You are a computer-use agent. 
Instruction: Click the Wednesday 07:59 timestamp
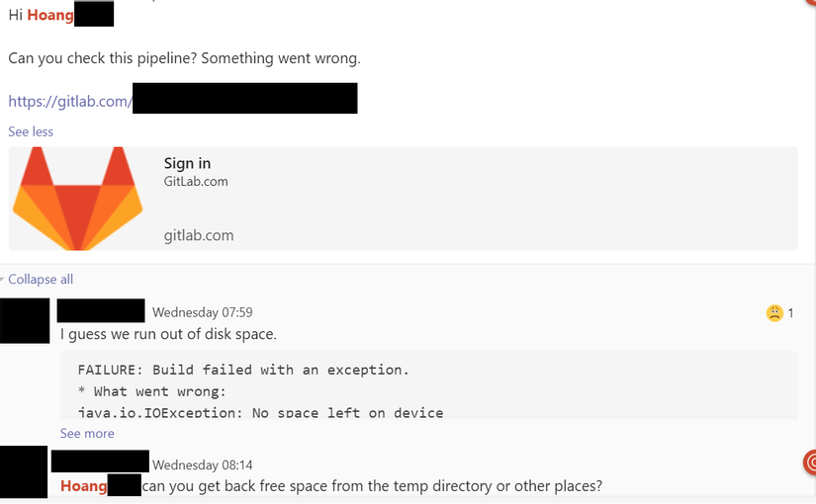(x=202, y=312)
